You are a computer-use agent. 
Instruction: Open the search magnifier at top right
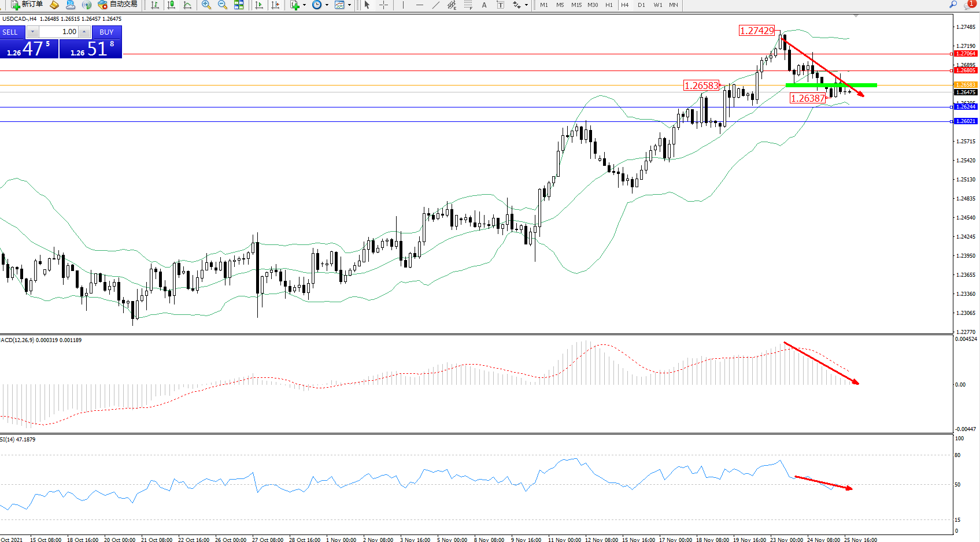pyautogui.click(x=953, y=5)
